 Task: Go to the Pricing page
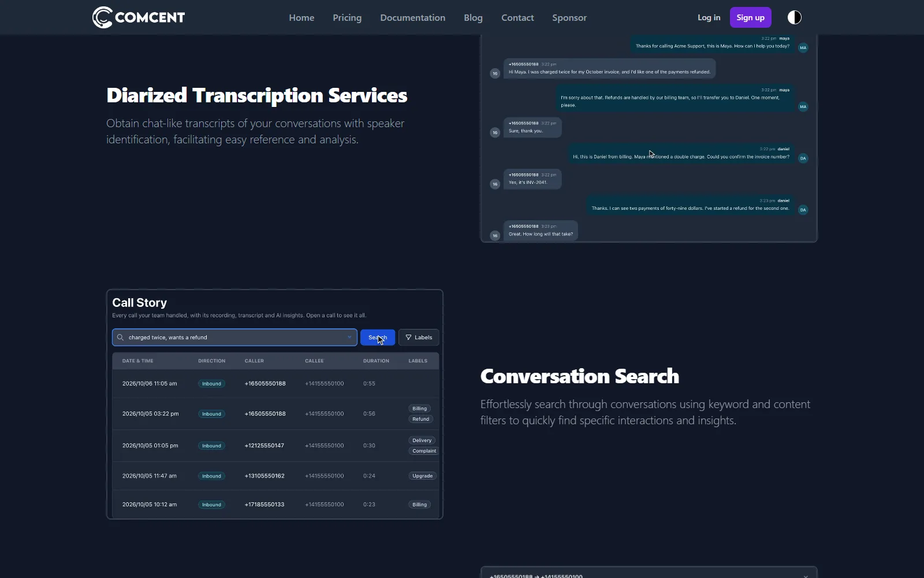tap(347, 17)
